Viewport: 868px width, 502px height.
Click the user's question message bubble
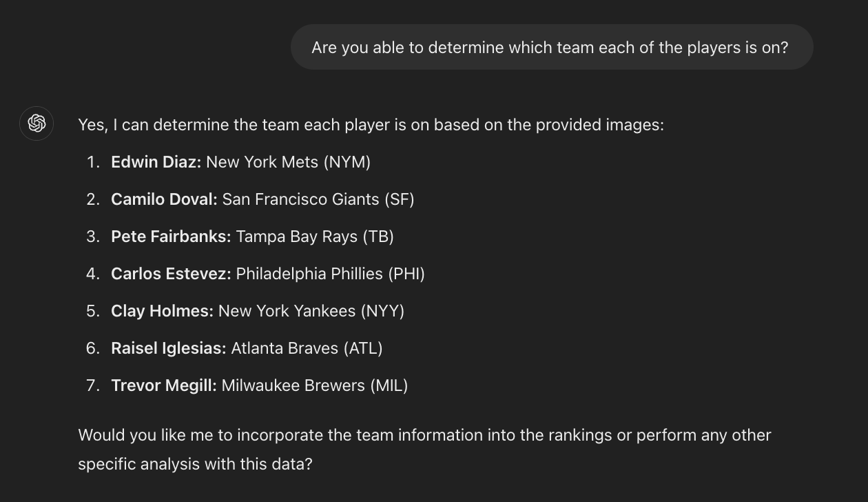click(x=551, y=48)
